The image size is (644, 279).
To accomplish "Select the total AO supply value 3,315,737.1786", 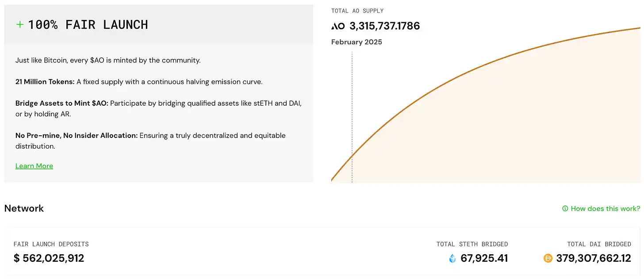I will (x=384, y=26).
